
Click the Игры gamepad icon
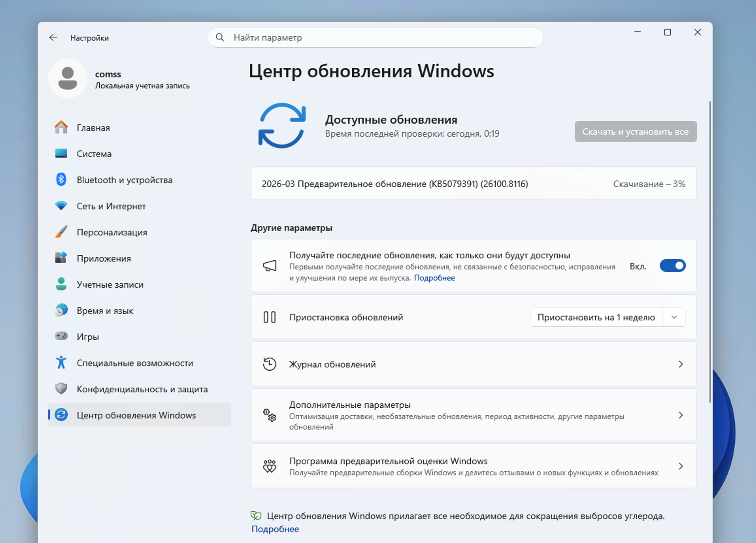pyautogui.click(x=61, y=336)
